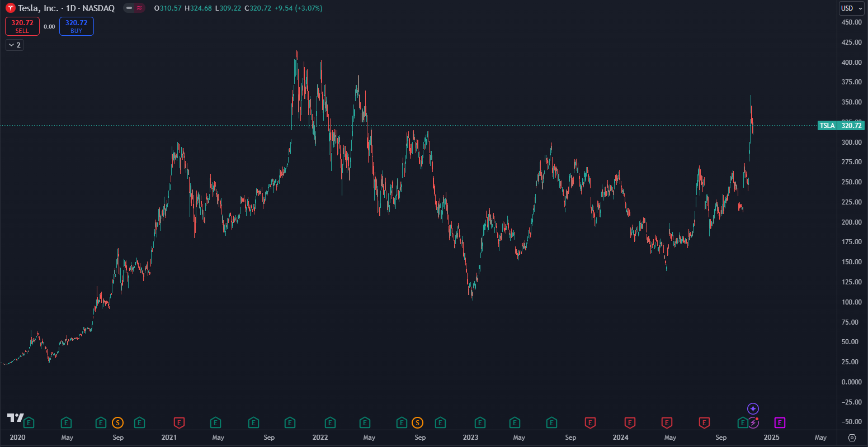This screenshot has height=447, width=868.
Task: Open the green earnings marker right of the 2022 split marker
Action: [440, 422]
